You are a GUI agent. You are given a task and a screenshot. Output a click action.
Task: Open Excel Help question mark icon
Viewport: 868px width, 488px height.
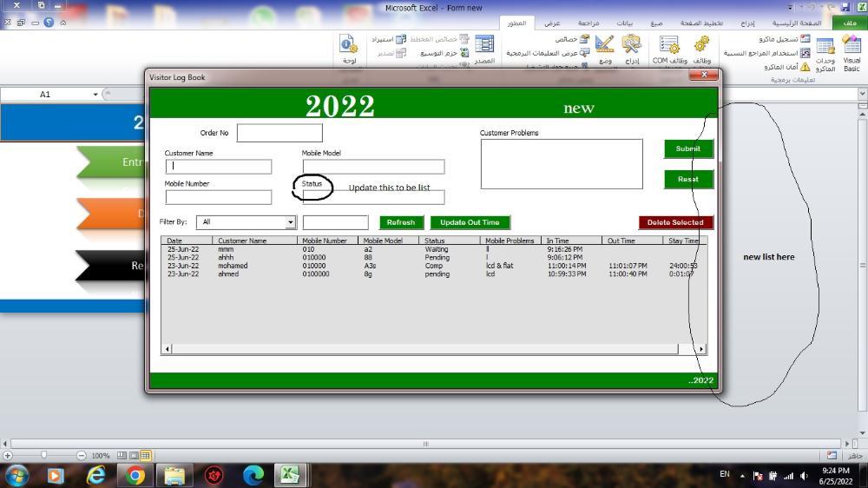click(49, 23)
